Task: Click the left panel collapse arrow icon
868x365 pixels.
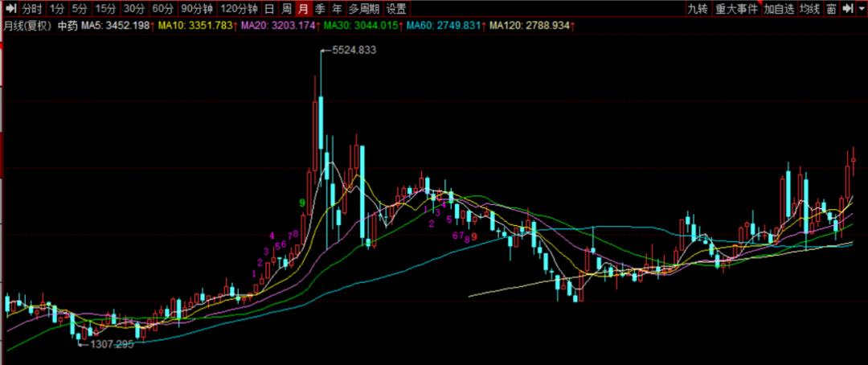Action: pos(10,9)
